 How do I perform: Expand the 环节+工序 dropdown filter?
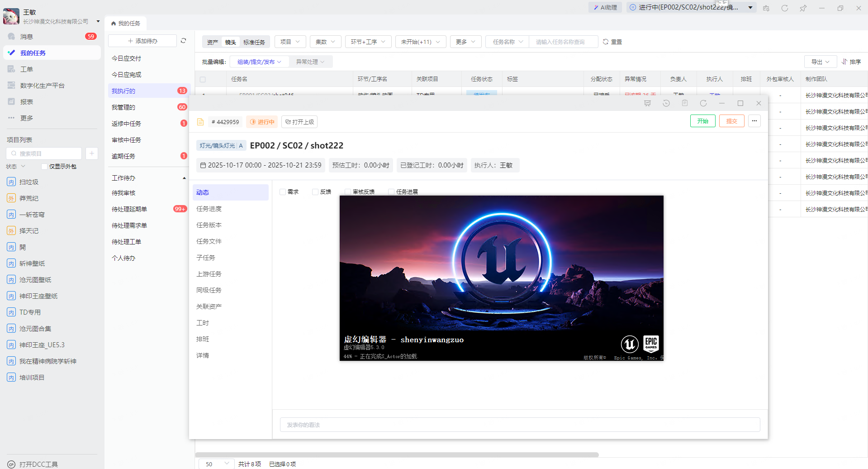(x=368, y=42)
